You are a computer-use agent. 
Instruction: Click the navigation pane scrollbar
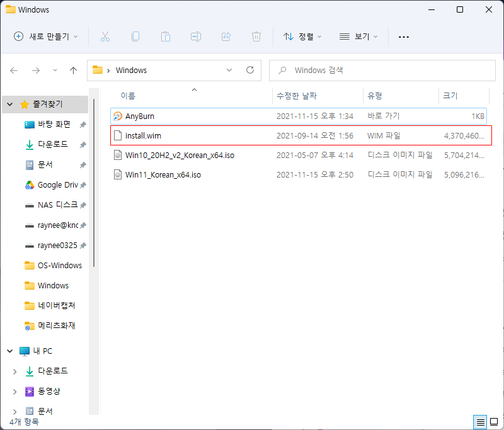[94, 183]
